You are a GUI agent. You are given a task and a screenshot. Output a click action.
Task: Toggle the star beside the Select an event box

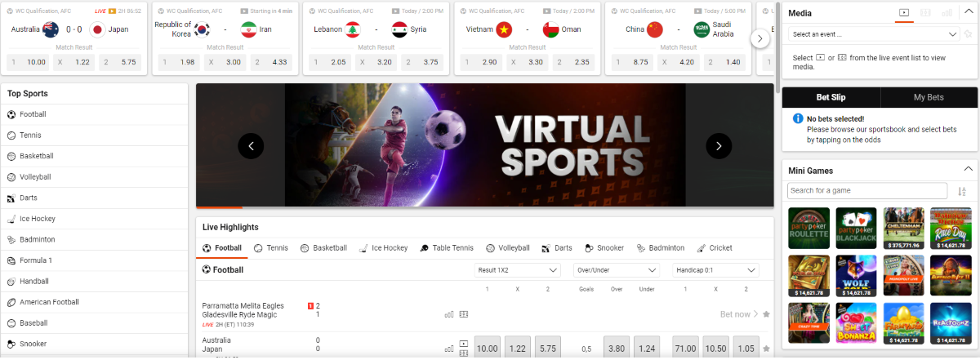969,34
